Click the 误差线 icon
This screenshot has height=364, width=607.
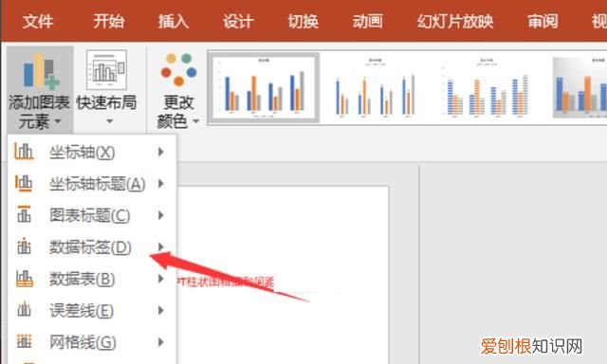[x=24, y=309]
